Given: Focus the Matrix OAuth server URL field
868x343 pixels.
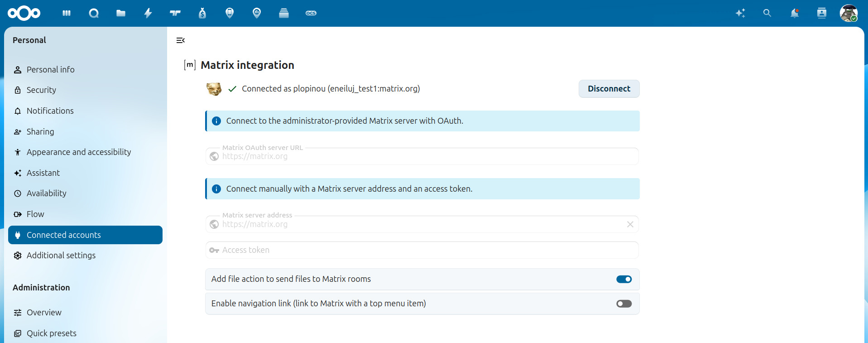Looking at the screenshot, I should (422, 156).
